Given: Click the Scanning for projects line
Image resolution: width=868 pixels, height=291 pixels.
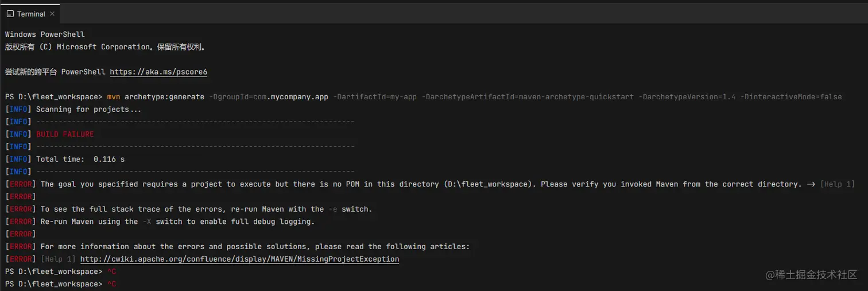Looking at the screenshot, I should (88, 109).
